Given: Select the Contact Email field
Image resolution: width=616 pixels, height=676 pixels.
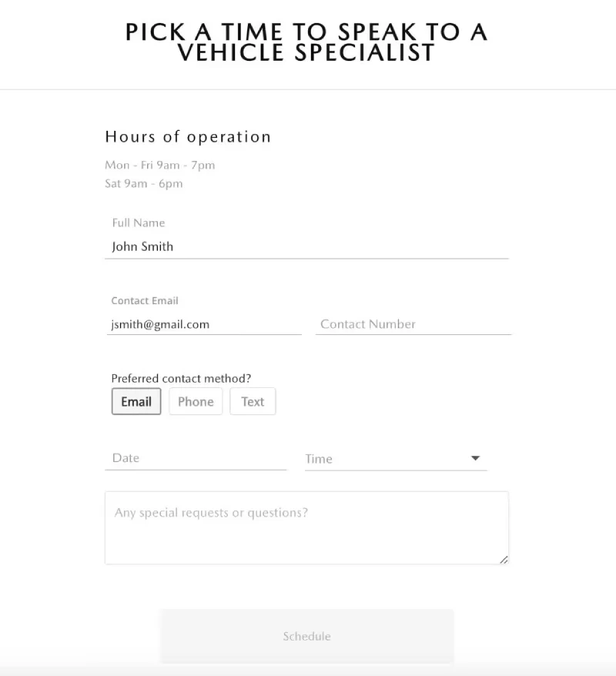Looking at the screenshot, I should tap(204, 324).
